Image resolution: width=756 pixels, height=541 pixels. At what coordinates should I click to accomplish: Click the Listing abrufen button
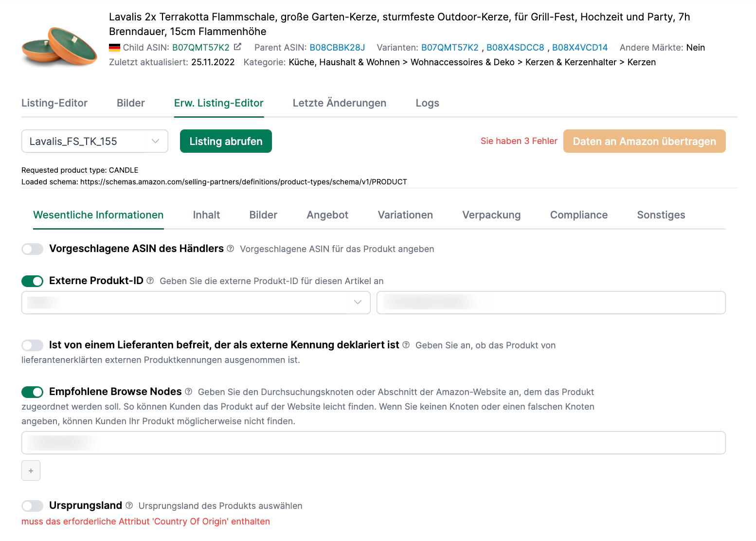point(226,141)
